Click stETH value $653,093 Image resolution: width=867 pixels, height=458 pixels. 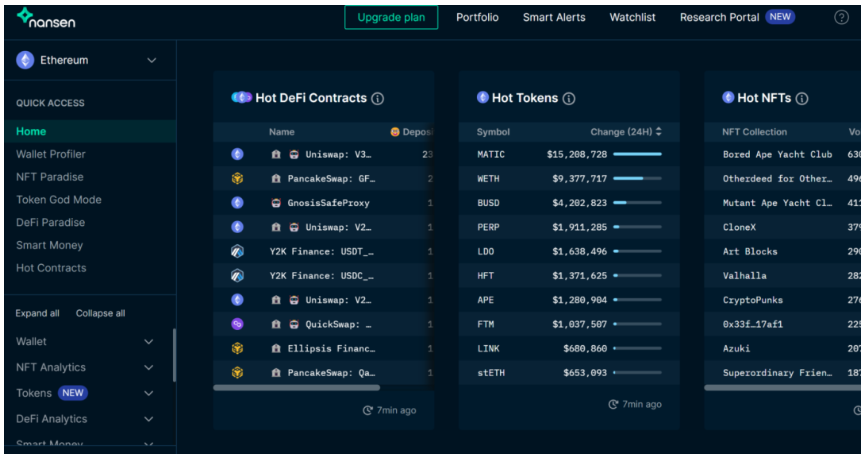[585, 373]
